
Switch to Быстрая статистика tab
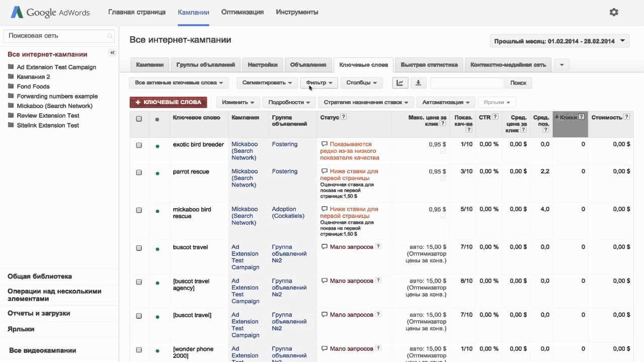[x=429, y=65]
